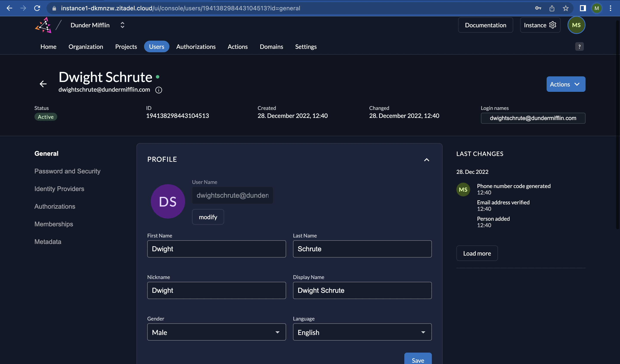Switch to the Authorizations top navigation tab
This screenshot has width=620, height=364.
coord(196,47)
